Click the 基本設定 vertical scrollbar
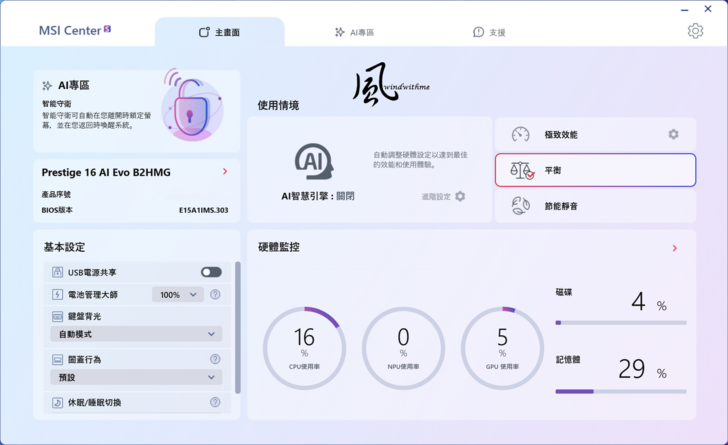 pos(238,327)
